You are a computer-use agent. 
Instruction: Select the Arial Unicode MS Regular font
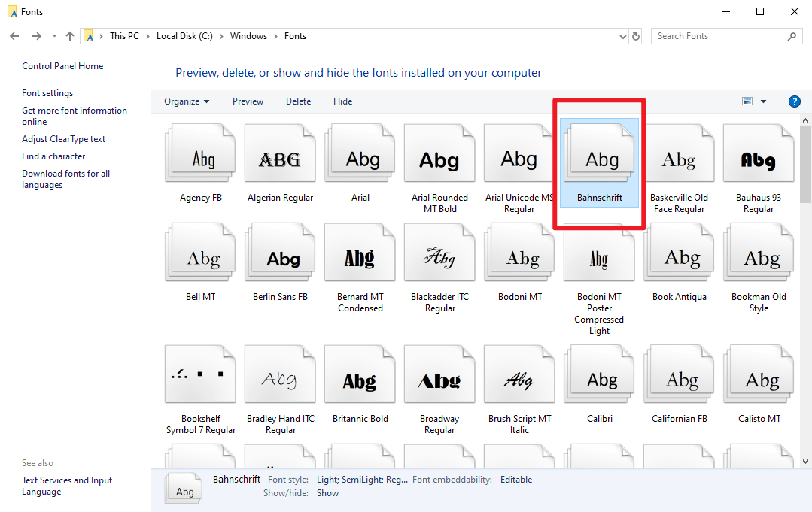(x=519, y=153)
